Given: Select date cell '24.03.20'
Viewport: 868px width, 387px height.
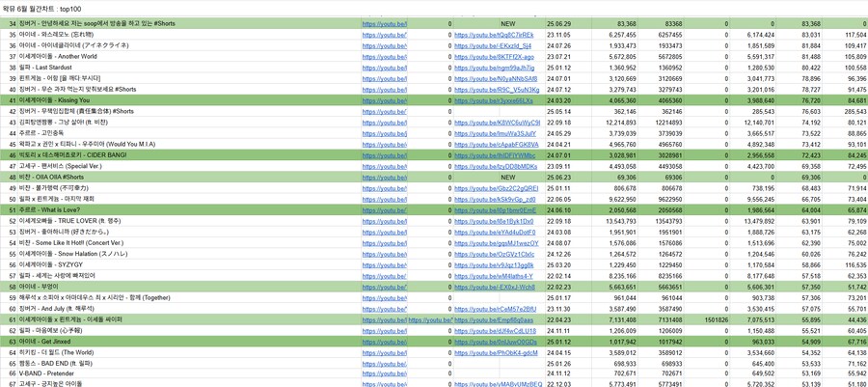Looking at the screenshot, I should tap(568, 100).
